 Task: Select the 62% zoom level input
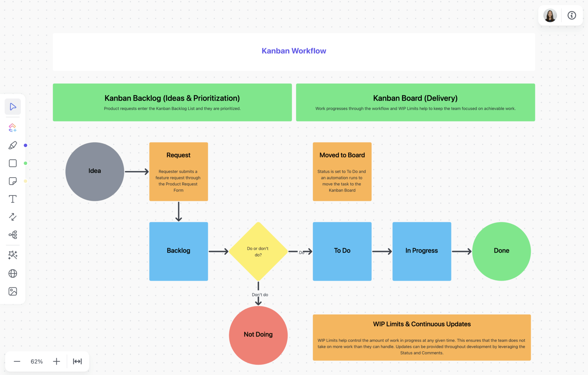click(x=36, y=362)
